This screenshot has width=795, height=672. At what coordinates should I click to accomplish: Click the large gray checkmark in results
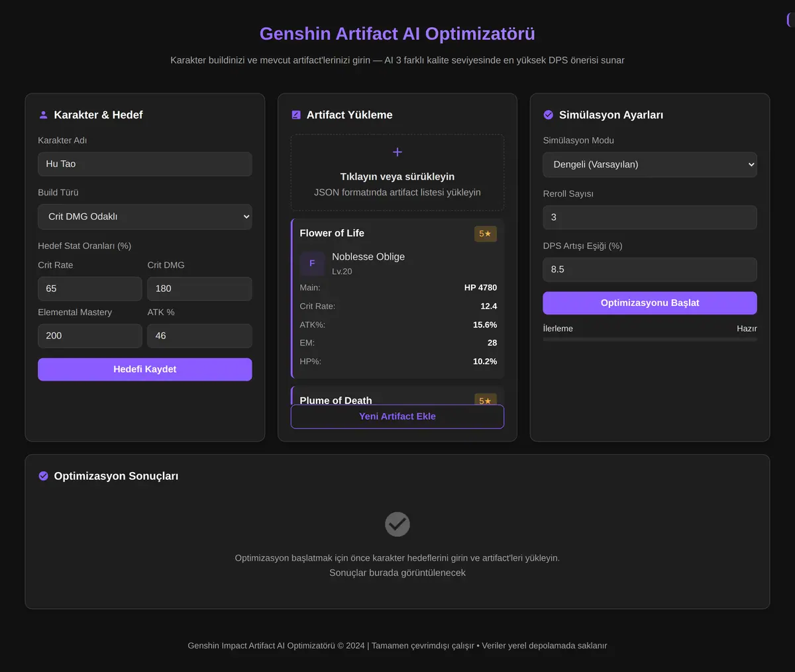(397, 524)
